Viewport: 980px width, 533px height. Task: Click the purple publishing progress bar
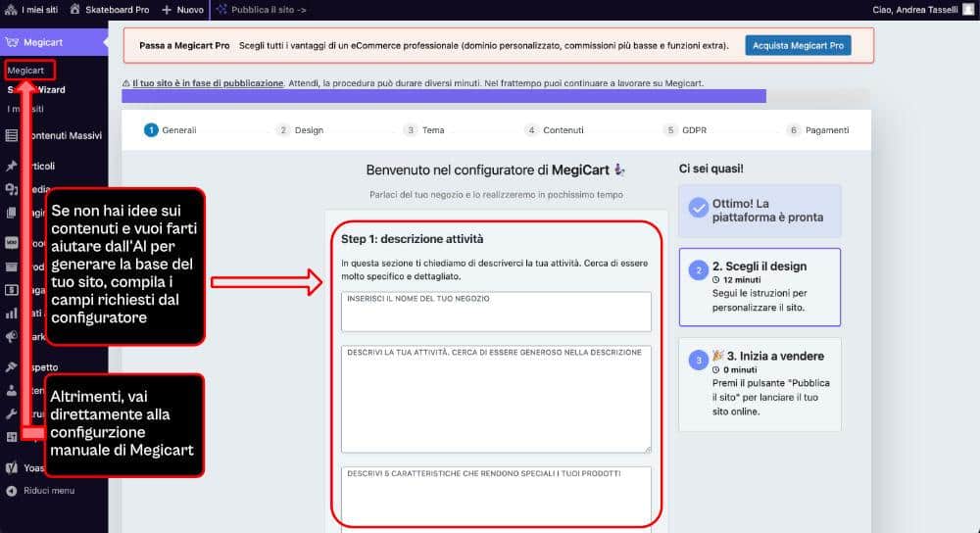point(444,96)
